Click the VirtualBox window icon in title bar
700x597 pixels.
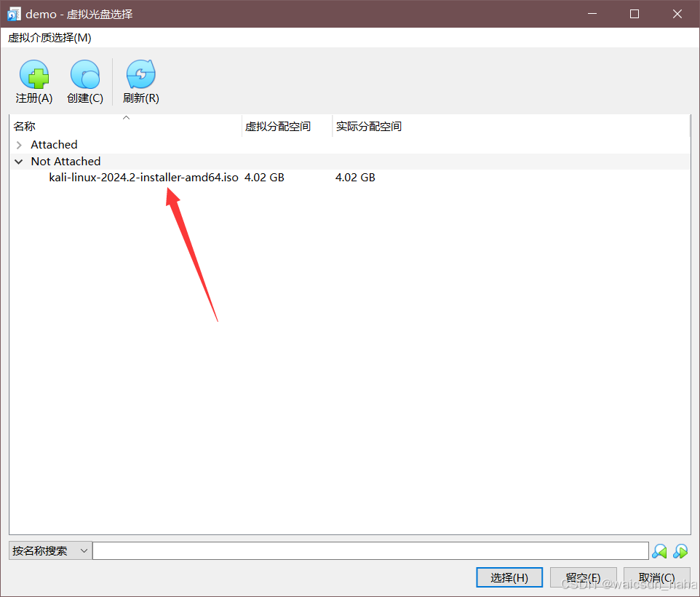pyautogui.click(x=14, y=15)
